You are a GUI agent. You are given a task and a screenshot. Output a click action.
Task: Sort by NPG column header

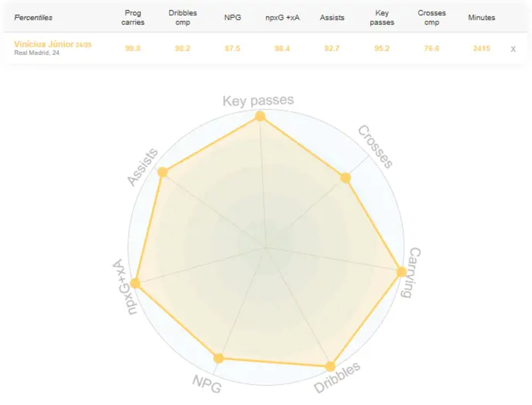click(x=232, y=18)
